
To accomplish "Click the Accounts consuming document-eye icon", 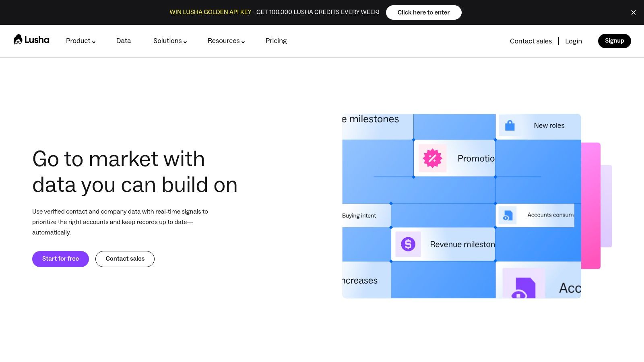I will pyautogui.click(x=508, y=215).
